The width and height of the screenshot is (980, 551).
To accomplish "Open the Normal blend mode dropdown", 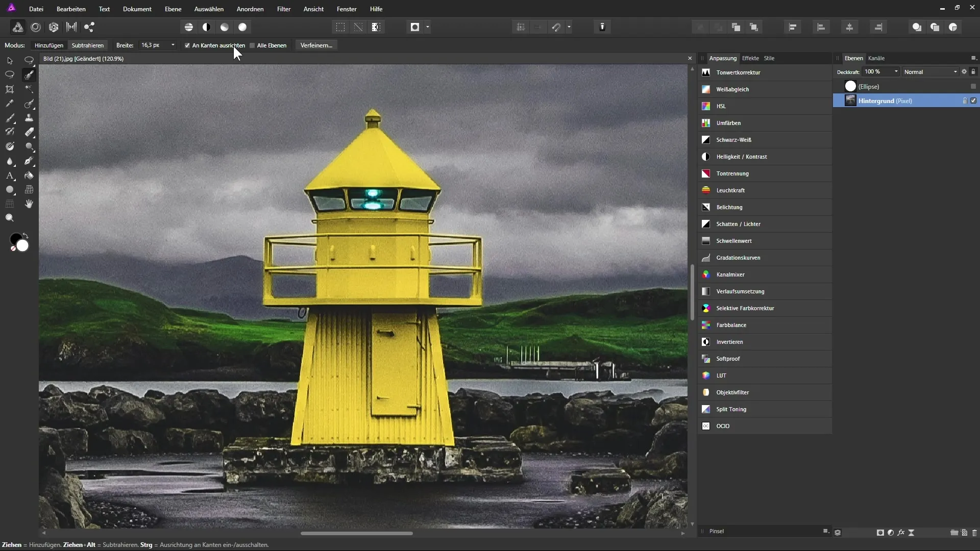I will click(930, 72).
